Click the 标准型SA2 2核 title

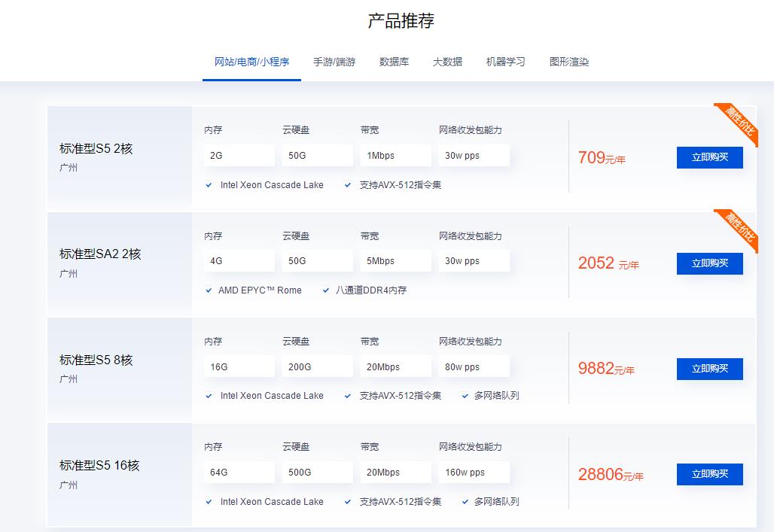click(100, 254)
